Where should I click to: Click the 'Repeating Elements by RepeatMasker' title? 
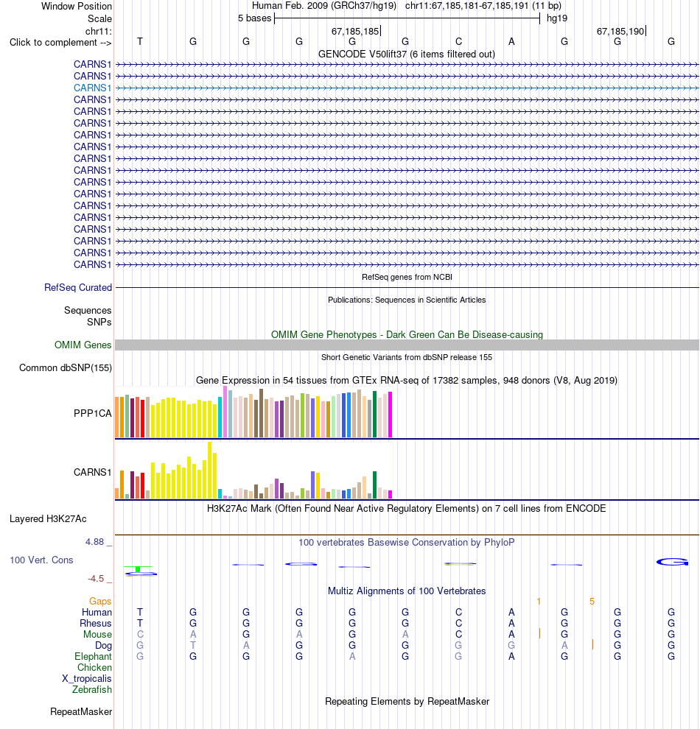(407, 701)
